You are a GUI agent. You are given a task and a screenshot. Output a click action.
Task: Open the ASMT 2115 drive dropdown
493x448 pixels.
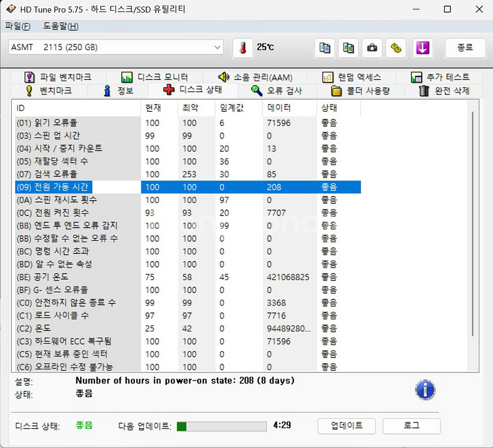[x=116, y=47]
